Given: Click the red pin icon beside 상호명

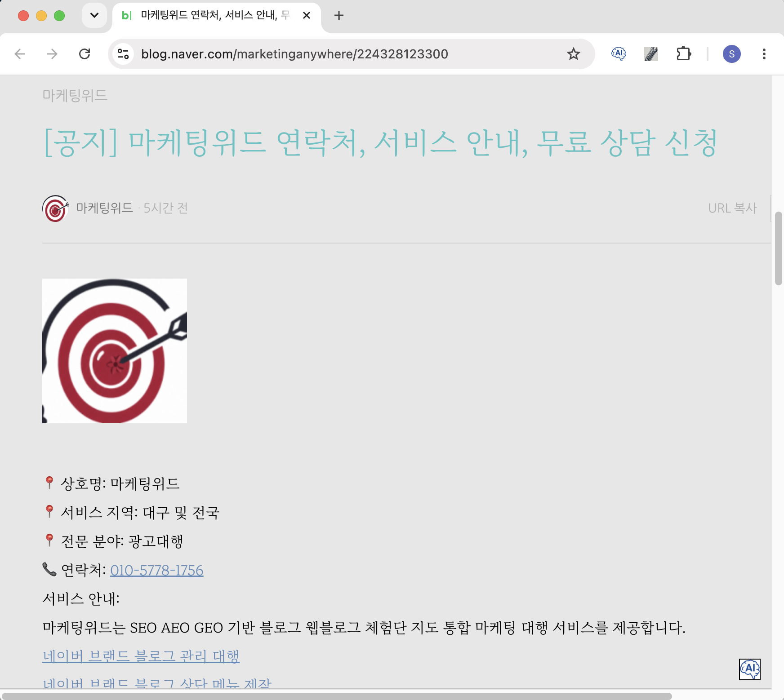Looking at the screenshot, I should click(x=50, y=483).
